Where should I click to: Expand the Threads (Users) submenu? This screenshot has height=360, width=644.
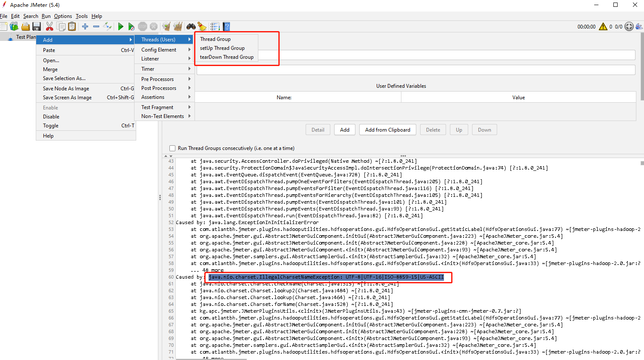165,40
